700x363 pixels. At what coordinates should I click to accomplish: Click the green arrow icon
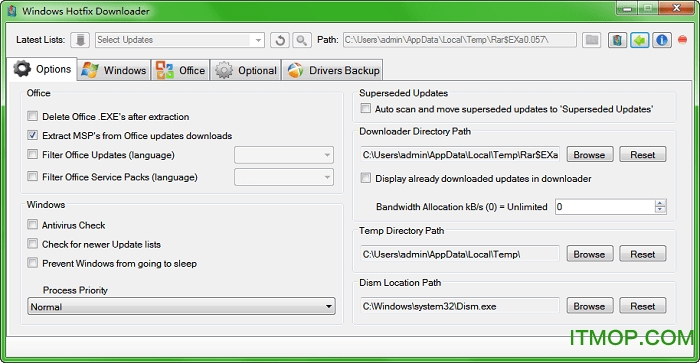(640, 40)
